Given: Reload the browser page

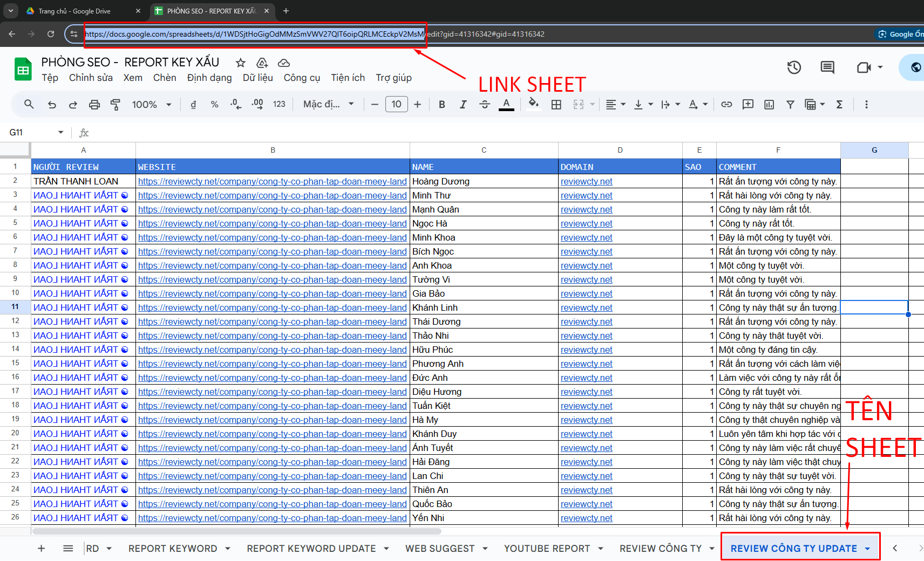Looking at the screenshot, I should [x=51, y=34].
